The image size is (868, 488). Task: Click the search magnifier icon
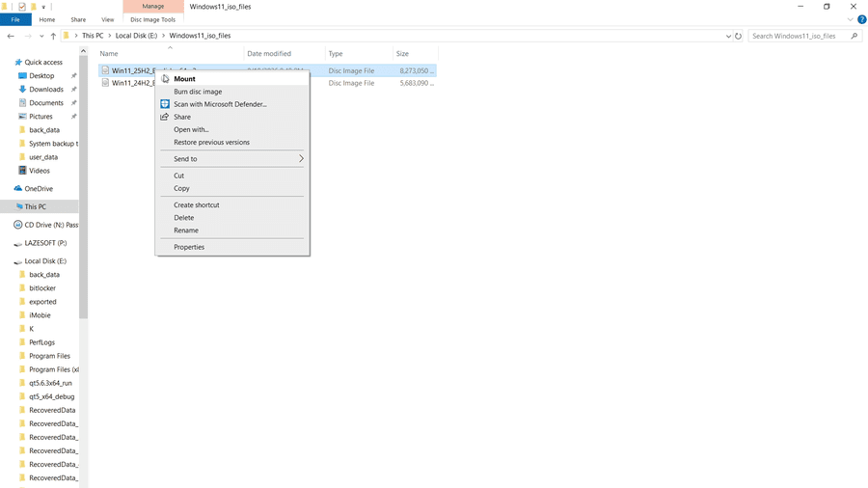coord(854,36)
